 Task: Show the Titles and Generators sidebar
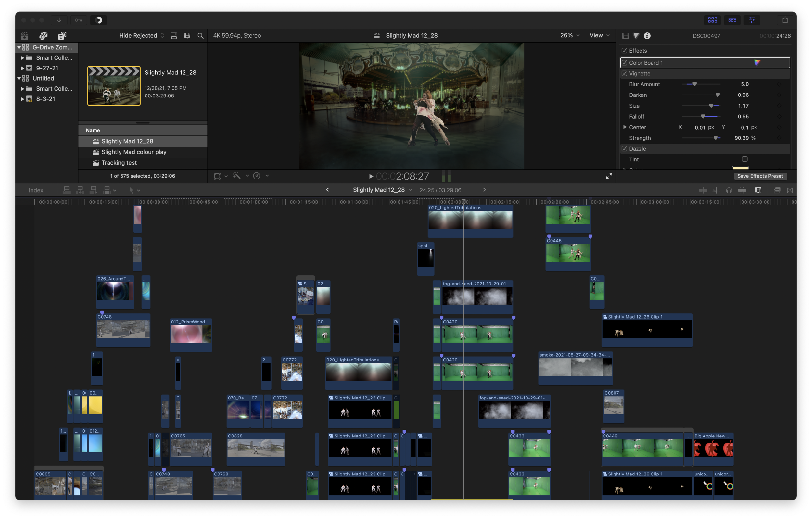click(62, 36)
